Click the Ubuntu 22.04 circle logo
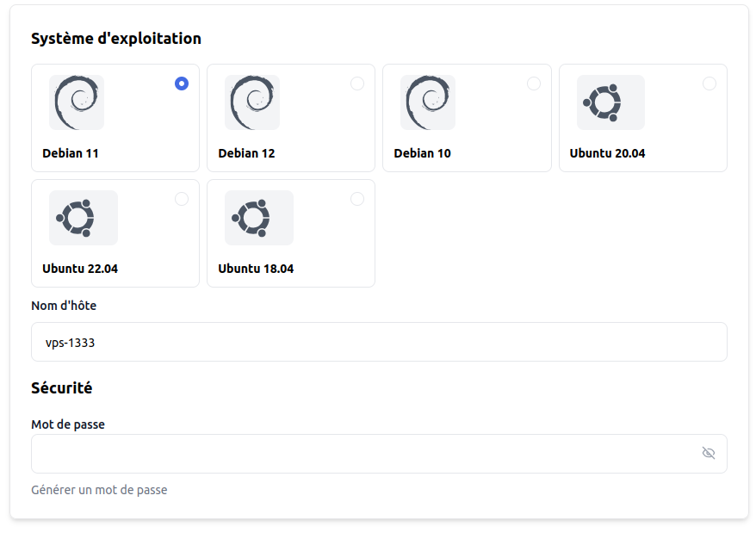Image resolution: width=756 pixels, height=545 pixels. coord(84,218)
